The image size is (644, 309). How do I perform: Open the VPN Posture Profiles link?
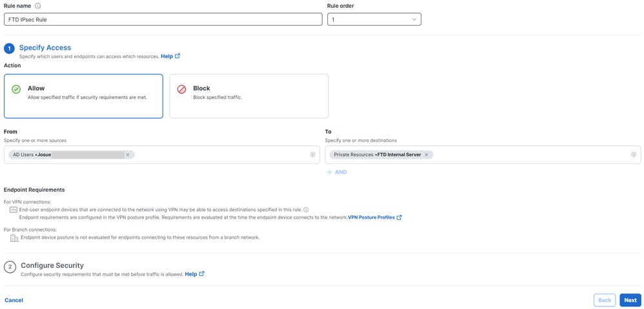[374, 217]
